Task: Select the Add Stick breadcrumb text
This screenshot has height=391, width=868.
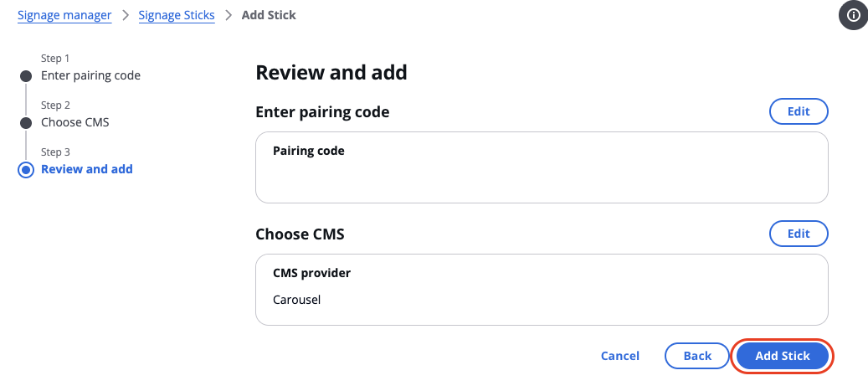Action: point(269,15)
